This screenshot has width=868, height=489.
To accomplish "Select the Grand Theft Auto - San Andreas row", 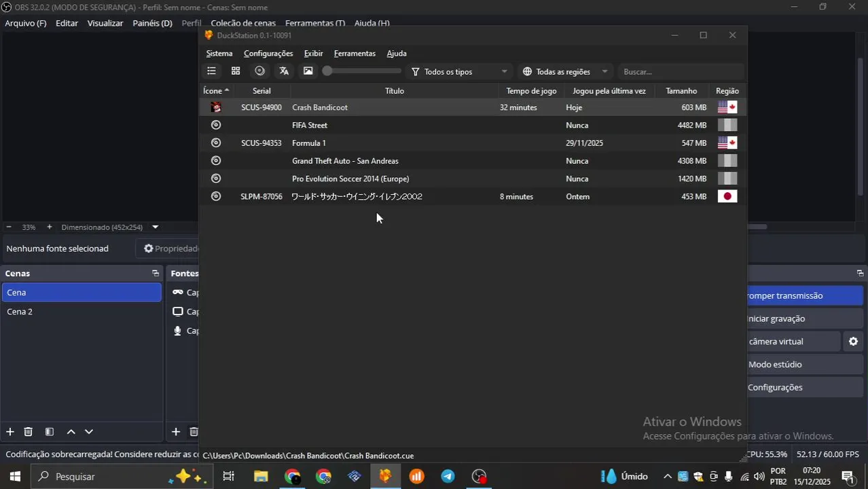I will 473,161.
